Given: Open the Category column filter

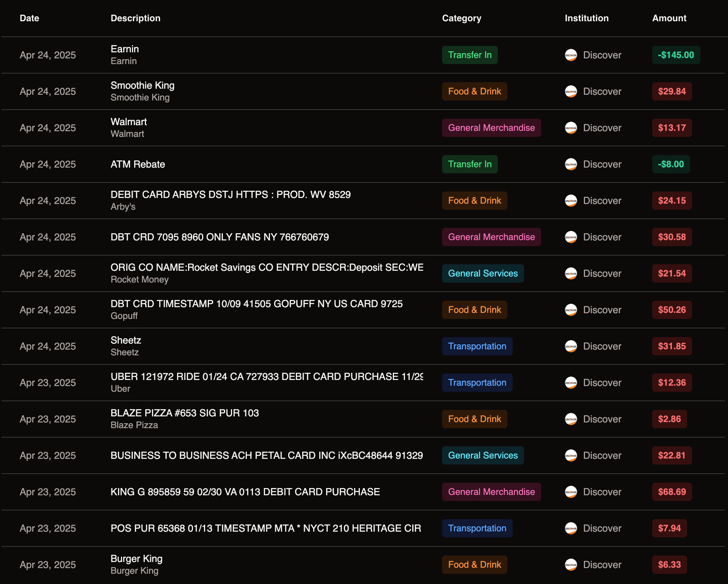Looking at the screenshot, I should tap(462, 18).
